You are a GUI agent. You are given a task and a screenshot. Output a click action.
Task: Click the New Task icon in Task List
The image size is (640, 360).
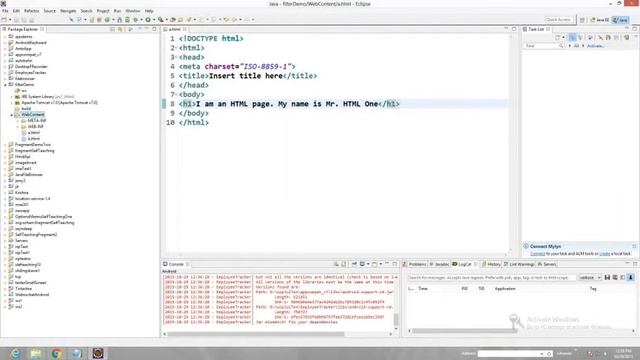click(558, 38)
